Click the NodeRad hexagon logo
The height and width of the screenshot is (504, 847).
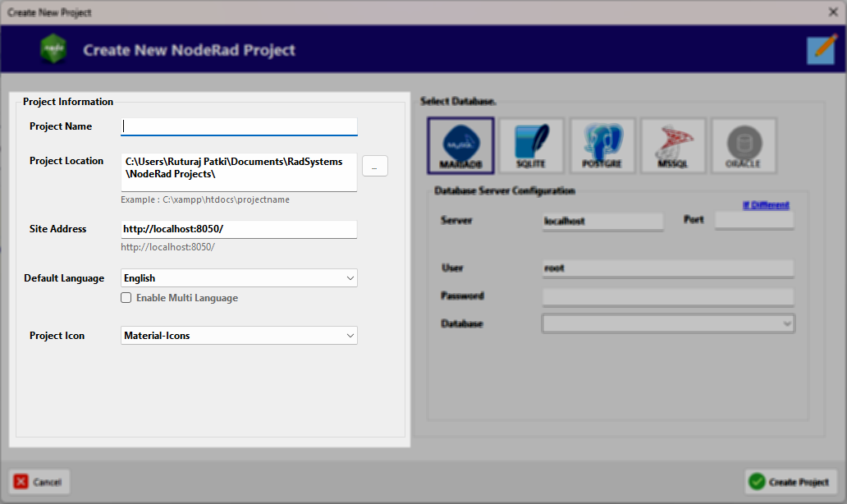[x=53, y=48]
